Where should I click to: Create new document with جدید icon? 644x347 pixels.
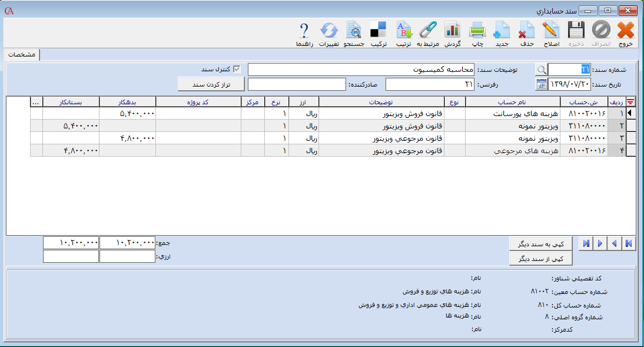pos(502,32)
